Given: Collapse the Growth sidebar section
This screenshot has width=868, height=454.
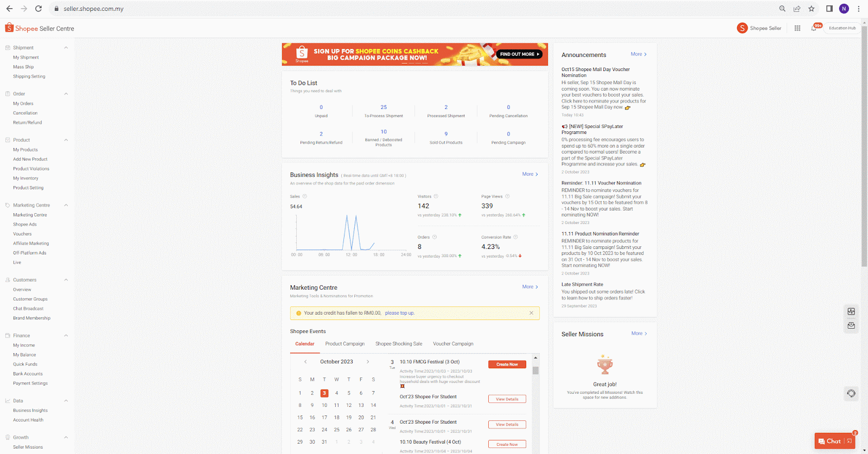Looking at the screenshot, I should click(x=66, y=437).
